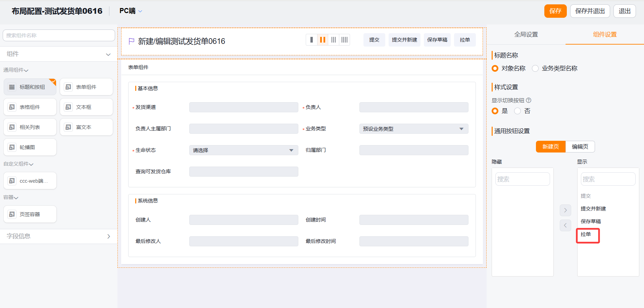Click the 保存并退出 button
The height and width of the screenshot is (308, 644).
590,11
